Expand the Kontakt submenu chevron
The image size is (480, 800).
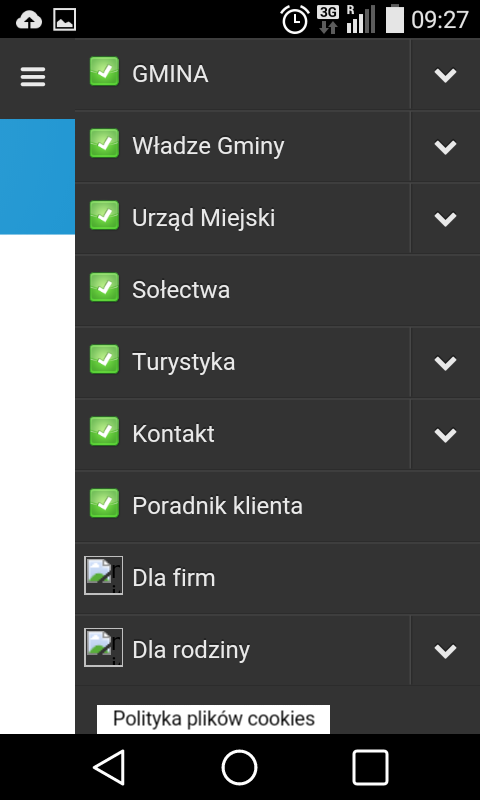pos(445,434)
